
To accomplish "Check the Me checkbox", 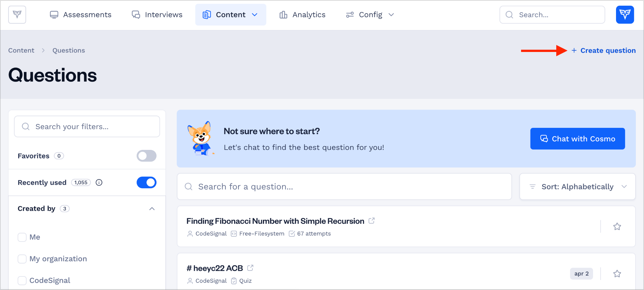I will [x=22, y=237].
